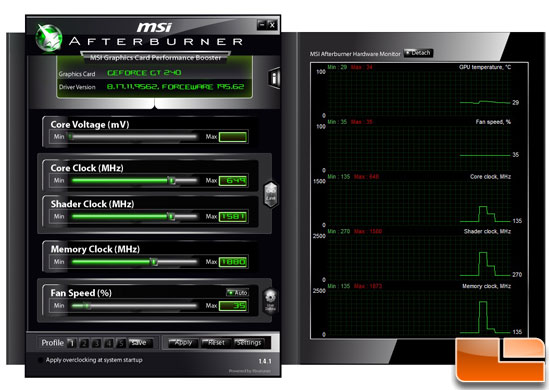Screen dimensions: 550x390
Task: Click the Reset button
Action: [x=216, y=343]
